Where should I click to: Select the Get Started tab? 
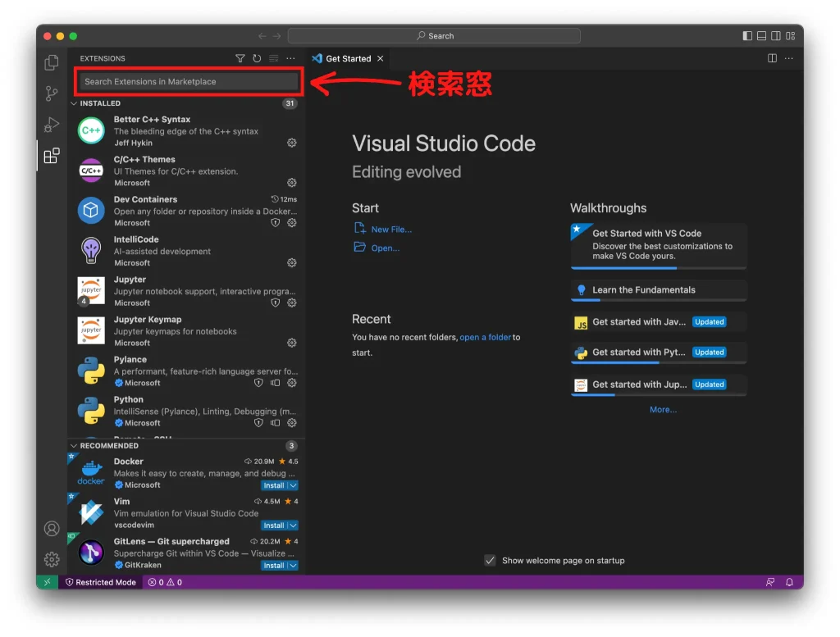(347, 58)
